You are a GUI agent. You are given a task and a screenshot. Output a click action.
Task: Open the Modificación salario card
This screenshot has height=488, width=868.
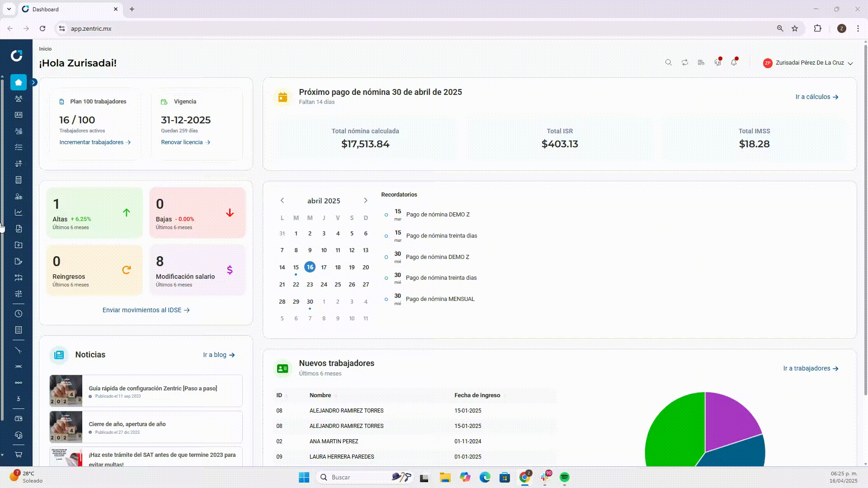click(198, 270)
